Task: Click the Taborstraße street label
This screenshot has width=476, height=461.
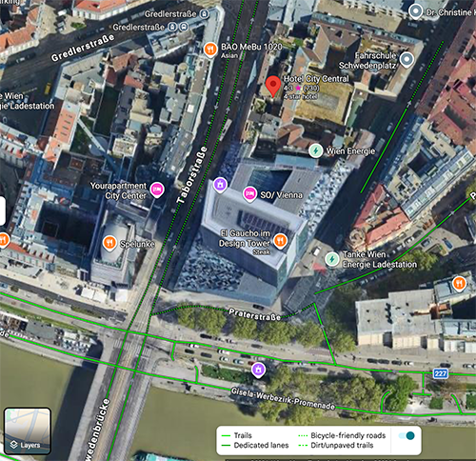Action: (192, 174)
